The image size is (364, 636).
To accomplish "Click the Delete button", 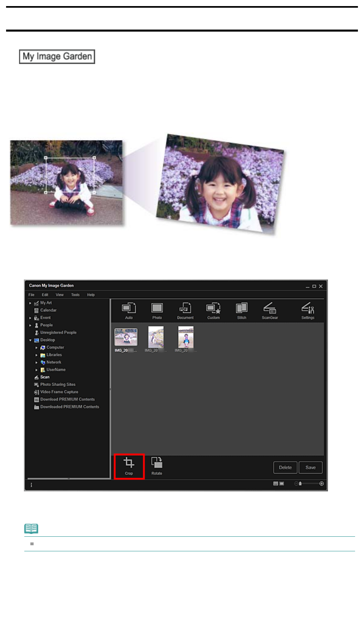I will coord(285,467).
